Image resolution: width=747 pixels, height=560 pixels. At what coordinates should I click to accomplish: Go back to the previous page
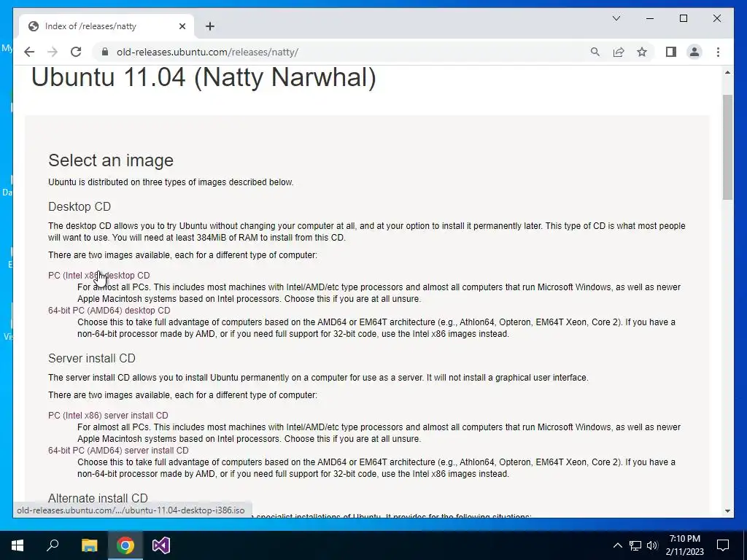tap(29, 52)
